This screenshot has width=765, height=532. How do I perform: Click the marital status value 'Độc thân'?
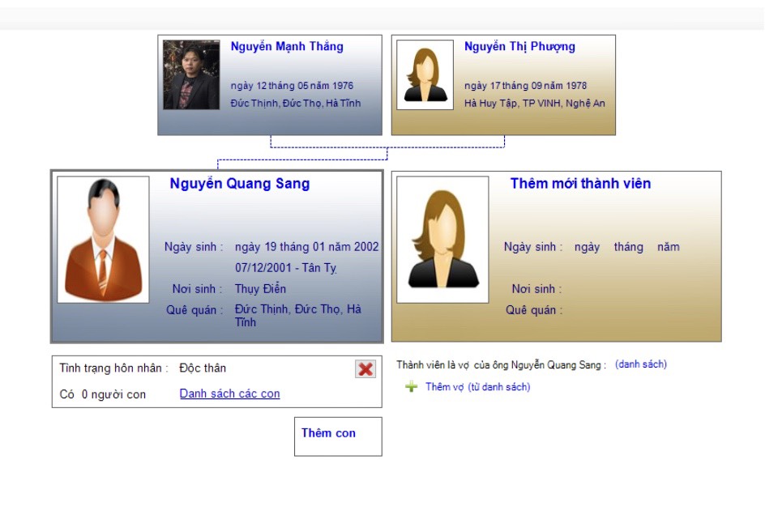pyautogui.click(x=203, y=368)
